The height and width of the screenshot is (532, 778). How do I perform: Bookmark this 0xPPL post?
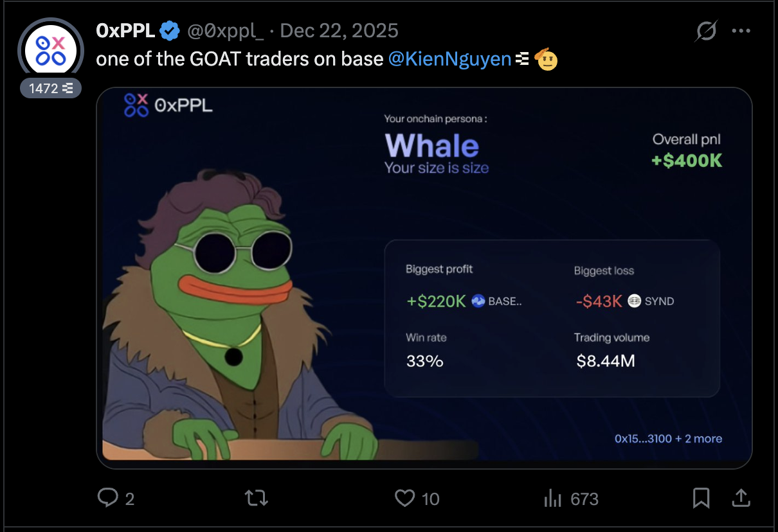coord(701,498)
